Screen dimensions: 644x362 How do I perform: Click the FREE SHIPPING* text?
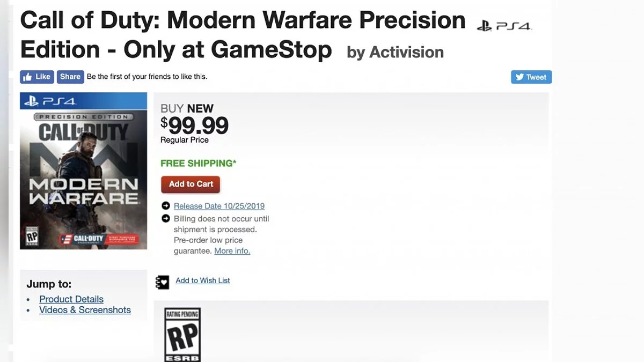[199, 163]
